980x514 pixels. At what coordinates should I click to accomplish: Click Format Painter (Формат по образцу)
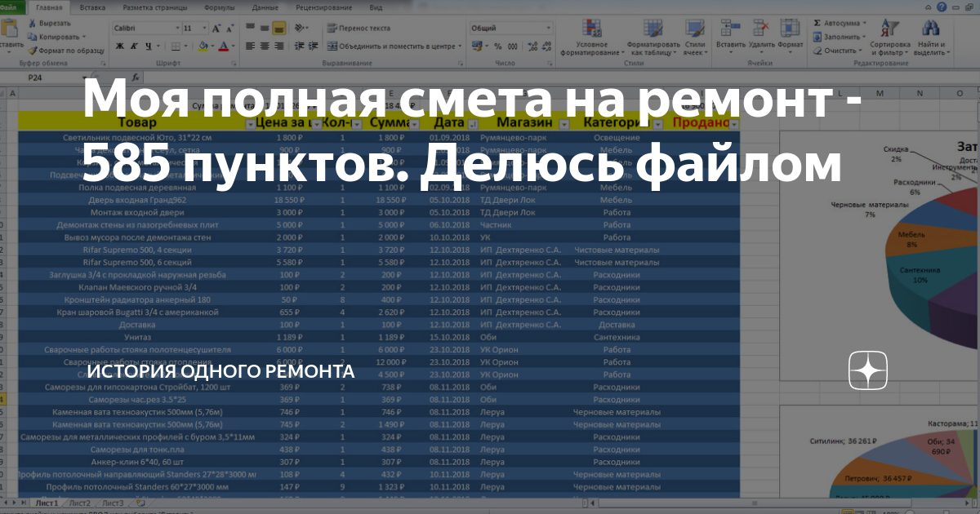pos(32,49)
